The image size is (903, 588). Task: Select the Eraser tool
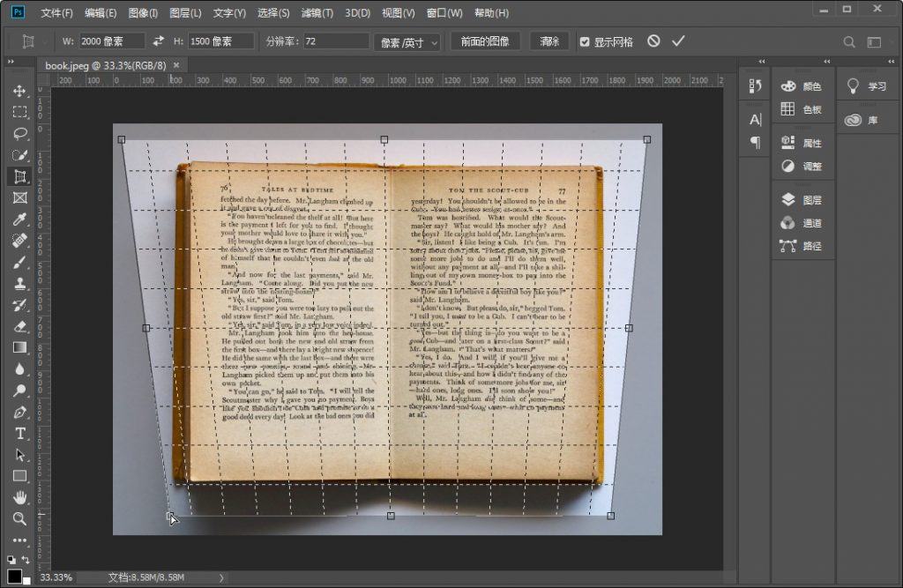19,326
